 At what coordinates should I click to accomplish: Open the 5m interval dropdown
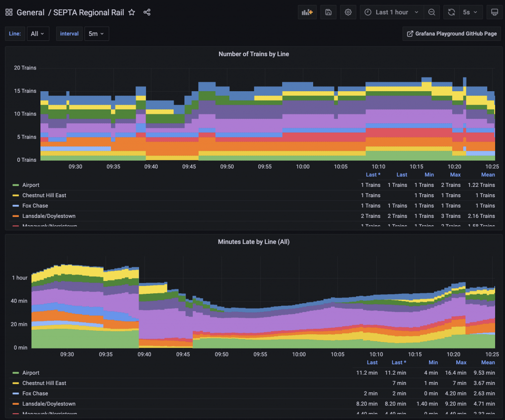[x=96, y=34]
